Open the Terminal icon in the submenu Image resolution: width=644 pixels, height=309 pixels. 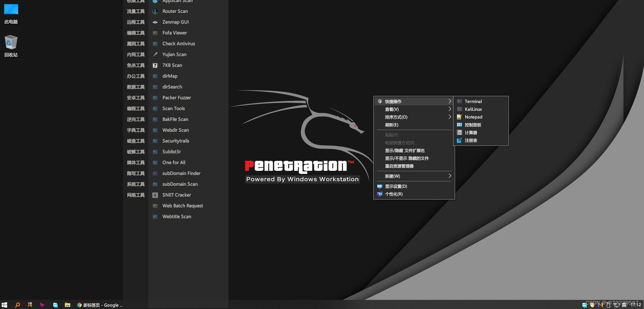(460, 101)
